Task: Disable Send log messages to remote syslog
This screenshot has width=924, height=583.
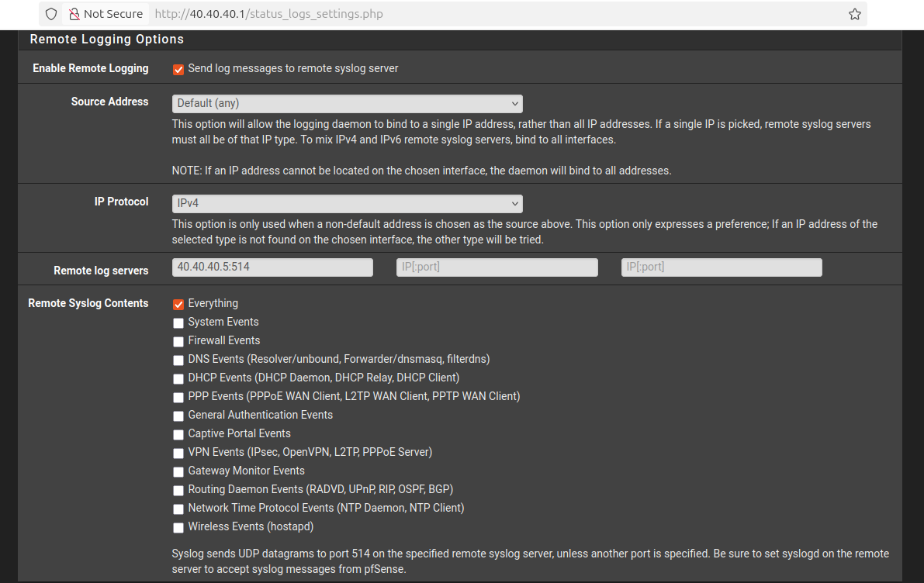Action: click(x=178, y=69)
